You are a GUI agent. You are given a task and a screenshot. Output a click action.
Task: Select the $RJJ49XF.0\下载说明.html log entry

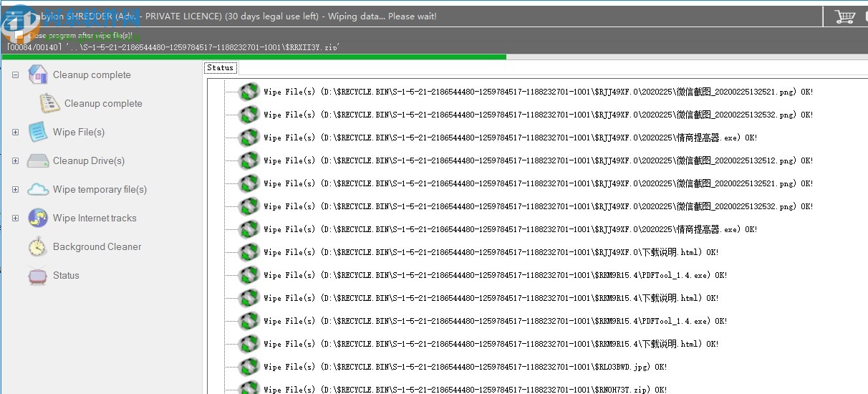pos(491,252)
